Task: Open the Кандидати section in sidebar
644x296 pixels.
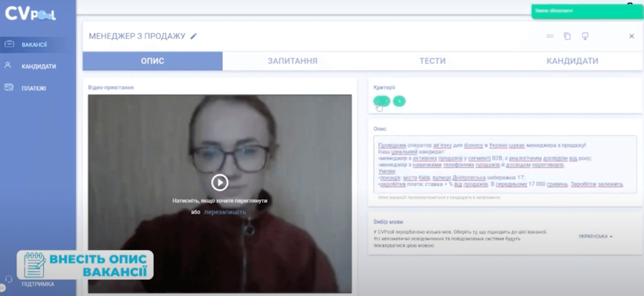Action: [x=39, y=66]
